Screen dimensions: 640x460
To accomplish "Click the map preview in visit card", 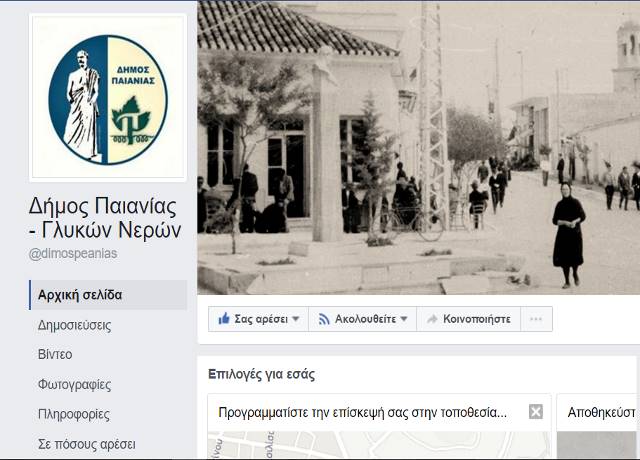I will pyautogui.click(x=379, y=445).
